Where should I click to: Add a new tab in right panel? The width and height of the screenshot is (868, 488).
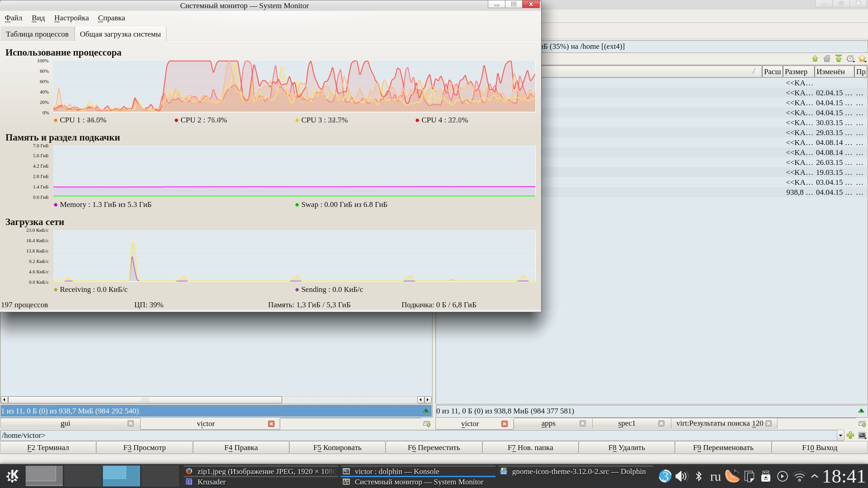pyautogui.click(x=862, y=424)
